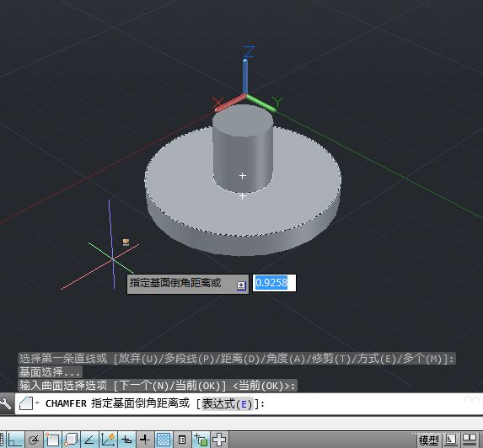The image size is (483, 448).
Task: Open Quick View Layouts icon
Action: pyautogui.click(x=451, y=440)
